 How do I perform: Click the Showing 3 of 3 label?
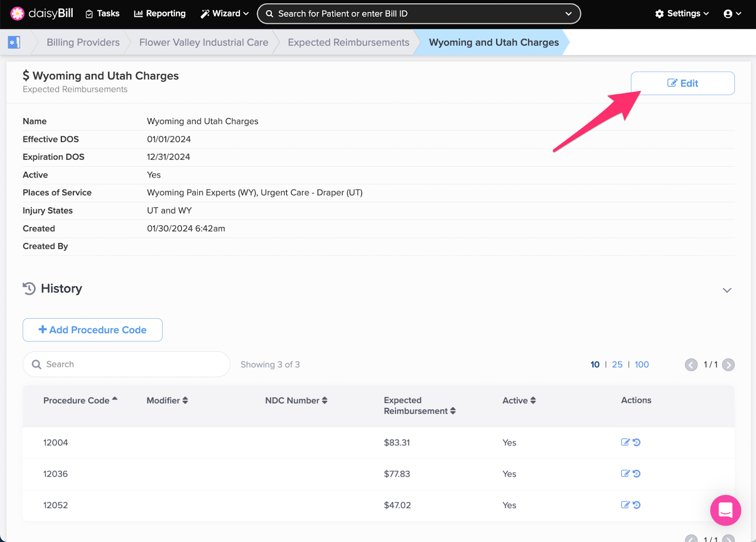(270, 364)
